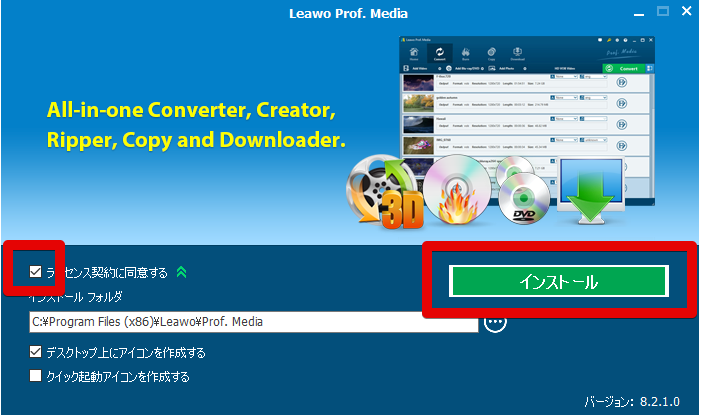Uncheck デスクトップ上にアイコンを作成する checkbox
Image resolution: width=702 pixels, height=415 pixels.
coord(35,352)
